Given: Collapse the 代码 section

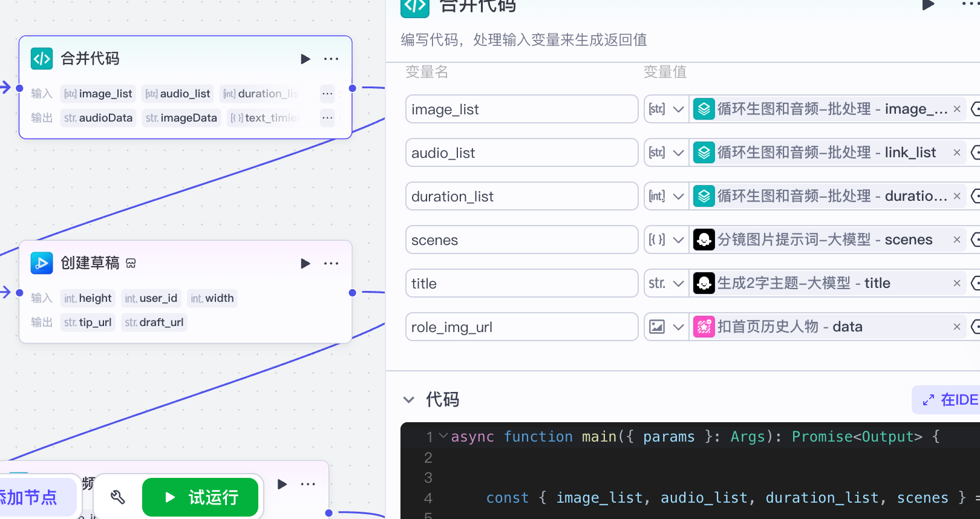Looking at the screenshot, I should tap(409, 400).
